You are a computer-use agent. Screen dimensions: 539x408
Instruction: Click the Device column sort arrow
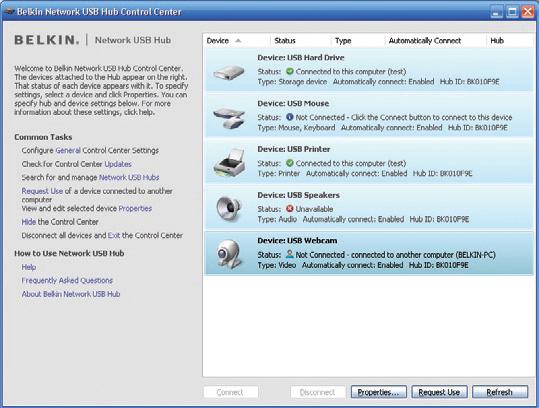(x=238, y=41)
